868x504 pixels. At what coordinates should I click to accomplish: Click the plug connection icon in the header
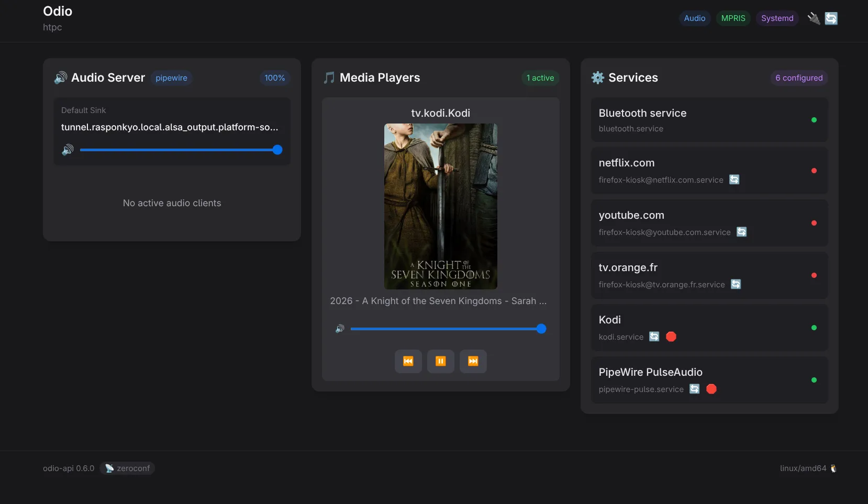point(813,18)
